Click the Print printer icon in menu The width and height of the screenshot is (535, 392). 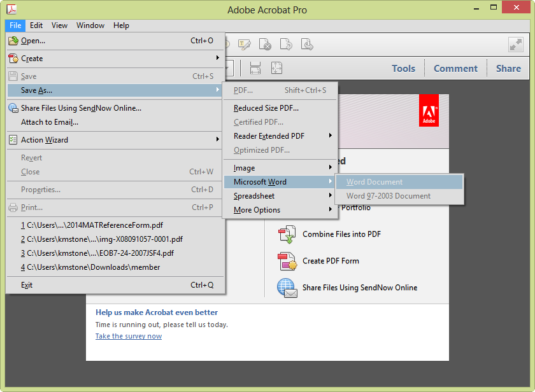click(13, 207)
